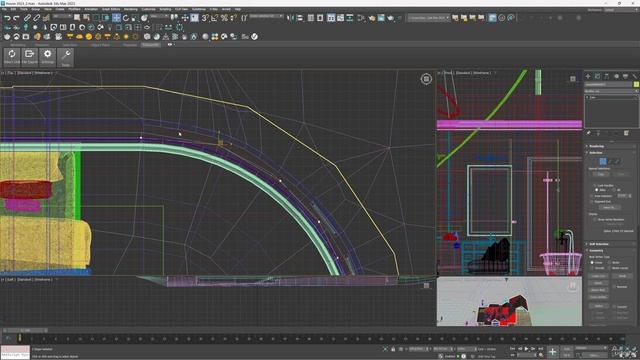Toggle the Segment End checkbox

point(592,201)
